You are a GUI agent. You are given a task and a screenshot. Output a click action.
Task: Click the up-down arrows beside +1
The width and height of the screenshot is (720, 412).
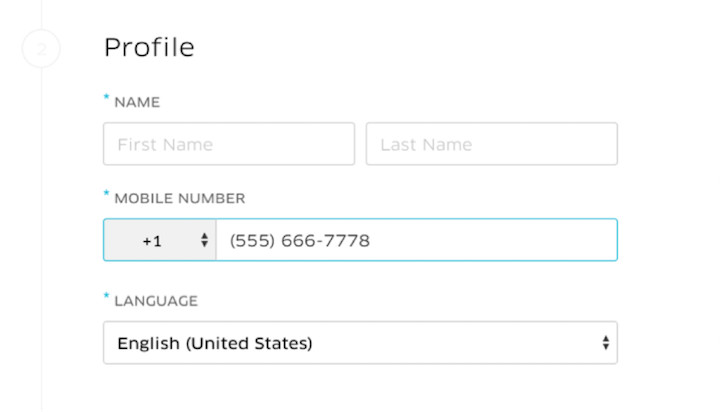point(204,240)
